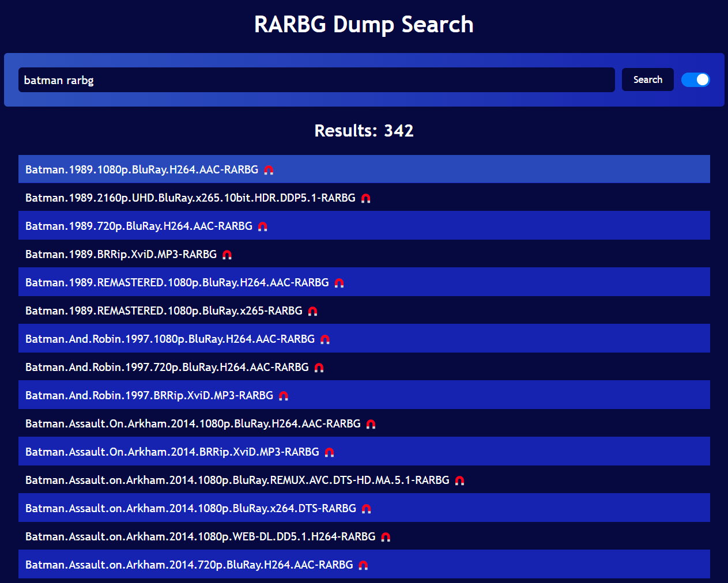Select the Batman.1989.REMASTERED.1080p.BluRay.H264.AAC-RARBG title
This screenshot has width=728, height=583.
point(177,282)
